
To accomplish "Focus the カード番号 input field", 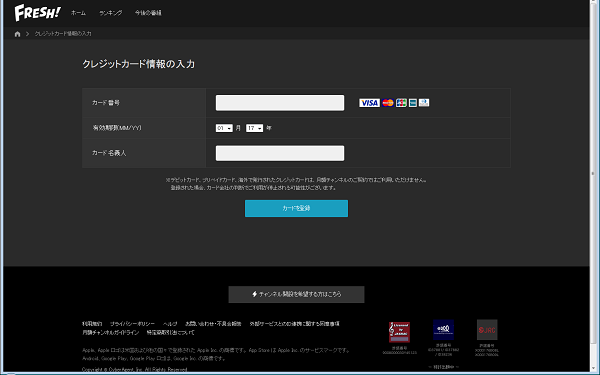I will tap(280, 103).
